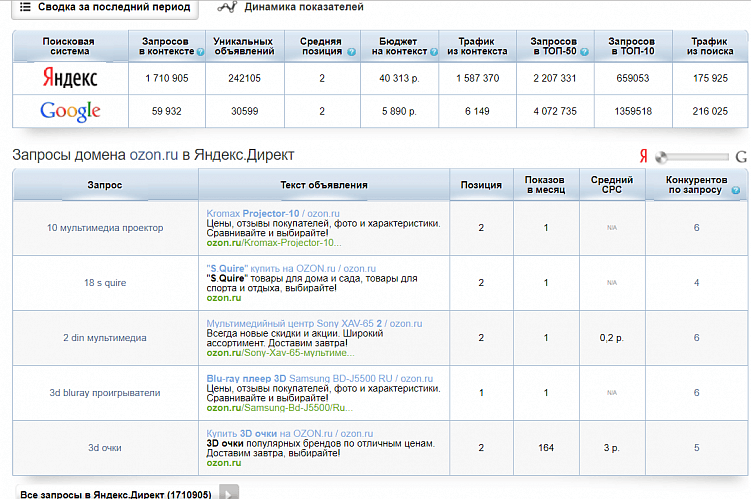Expand 'Все запросы в Яндекс.Директ' arrow

[x=229, y=493]
